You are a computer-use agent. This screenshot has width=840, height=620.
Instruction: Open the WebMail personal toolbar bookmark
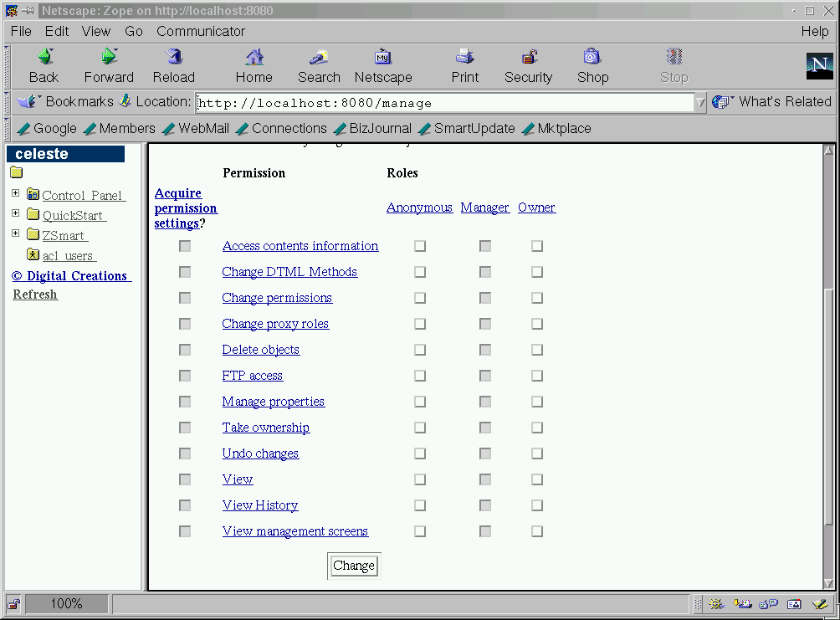196,129
